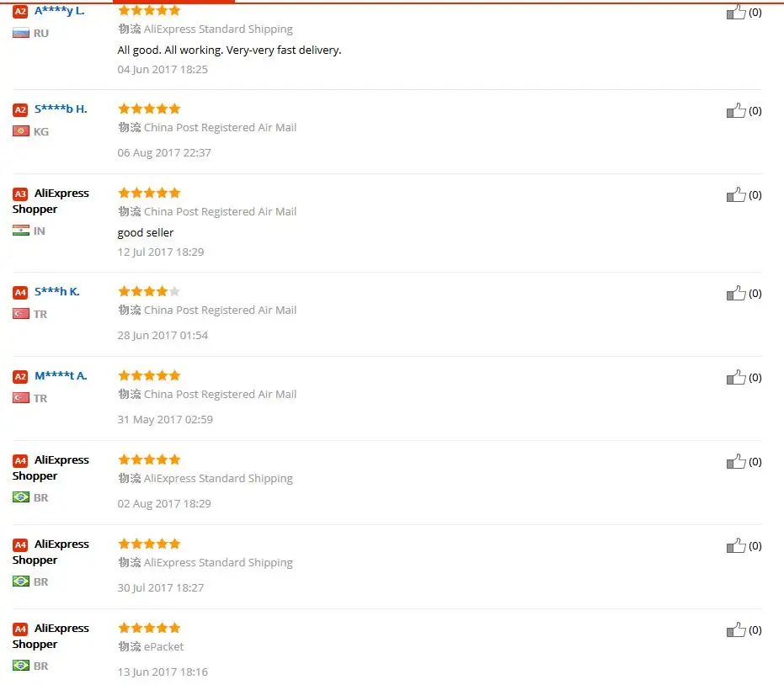Like the review by A****y L.
The width and height of the screenshot is (784, 685).
click(x=737, y=13)
